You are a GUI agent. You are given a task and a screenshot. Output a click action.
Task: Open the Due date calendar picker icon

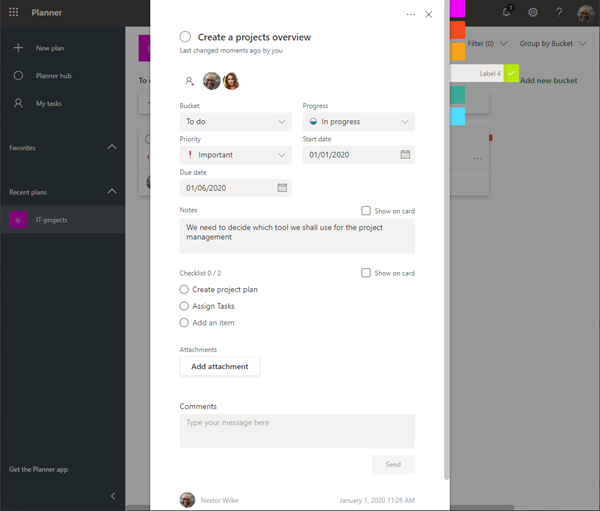click(x=282, y=188)
